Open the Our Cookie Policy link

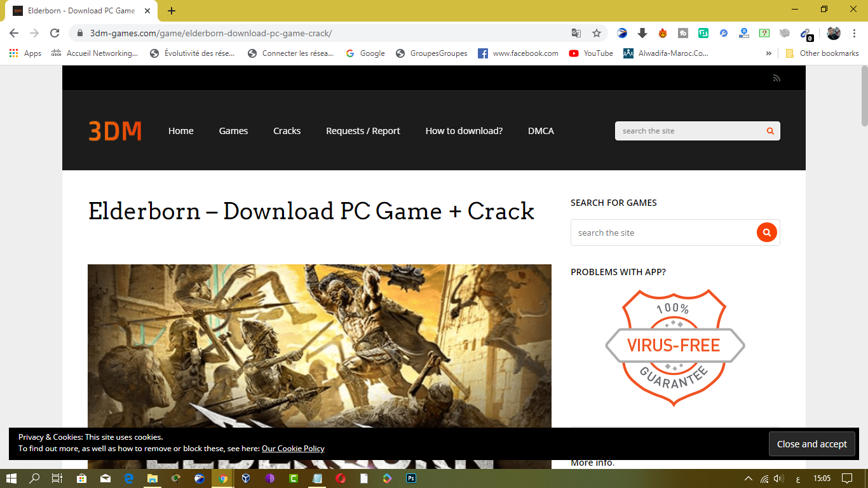point(293,449)
